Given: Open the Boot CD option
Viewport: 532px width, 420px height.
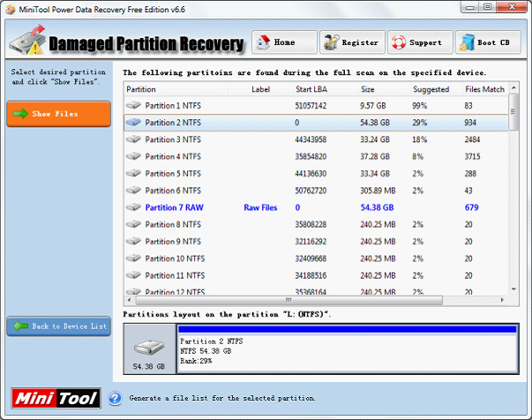Looking at the screenshot, I should coord(488,42).
